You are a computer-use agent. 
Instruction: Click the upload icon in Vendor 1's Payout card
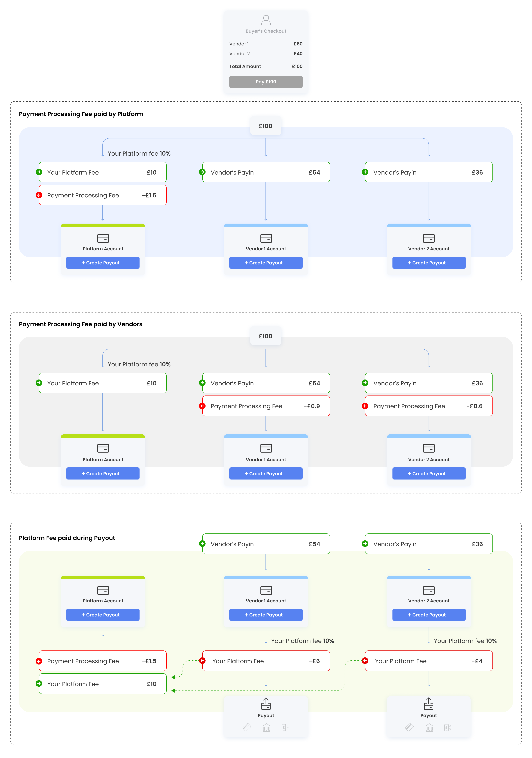click(266, 704)
